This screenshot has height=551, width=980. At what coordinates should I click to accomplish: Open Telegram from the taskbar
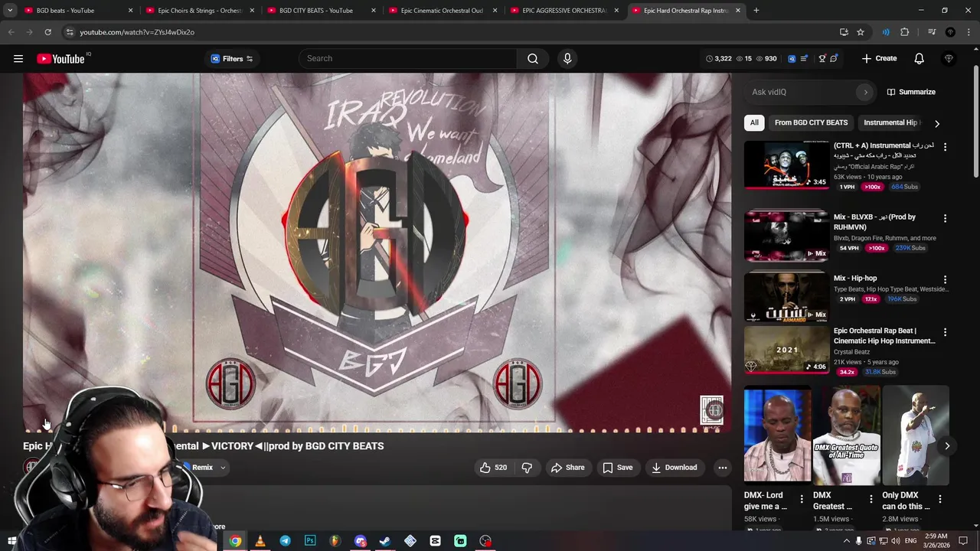285,541
